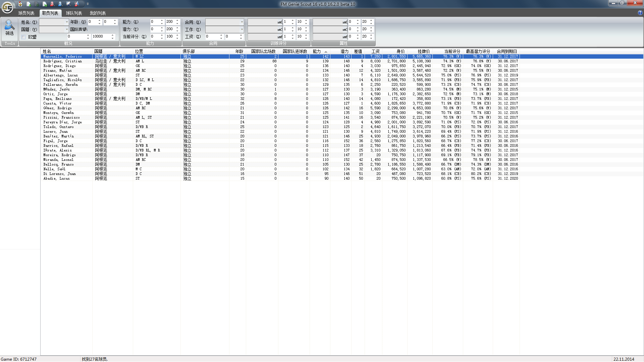
Task: Select the Rodríguez, Cristian row
Action: [x=62, y=61]
